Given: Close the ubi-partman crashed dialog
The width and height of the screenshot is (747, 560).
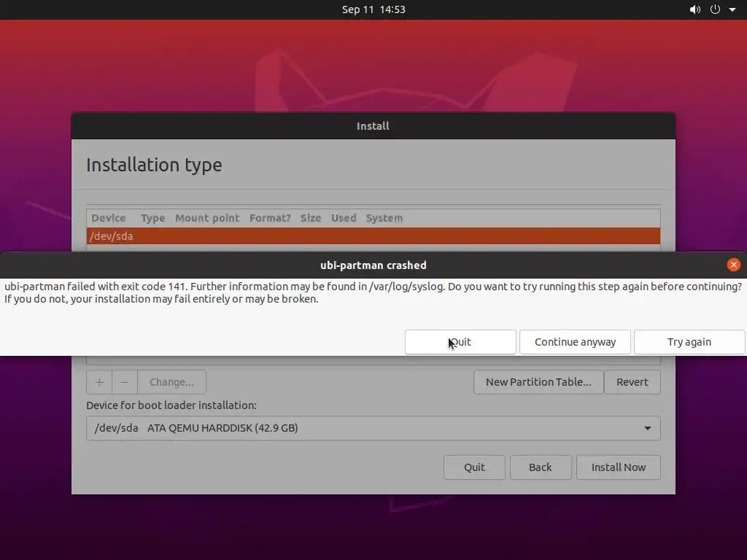Looking at the screenshot, I should pos(734,265).
